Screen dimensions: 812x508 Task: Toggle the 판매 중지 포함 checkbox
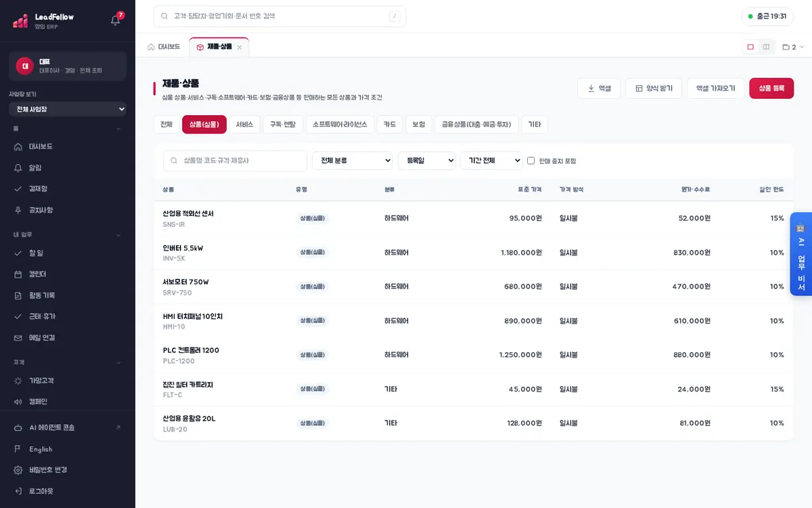tap(531, 161)
